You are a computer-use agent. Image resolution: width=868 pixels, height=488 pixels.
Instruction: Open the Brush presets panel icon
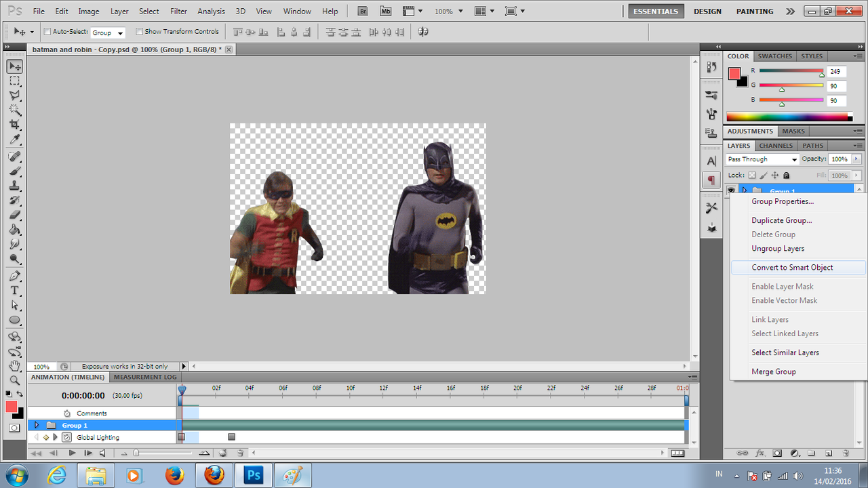[x=711, y=95]
